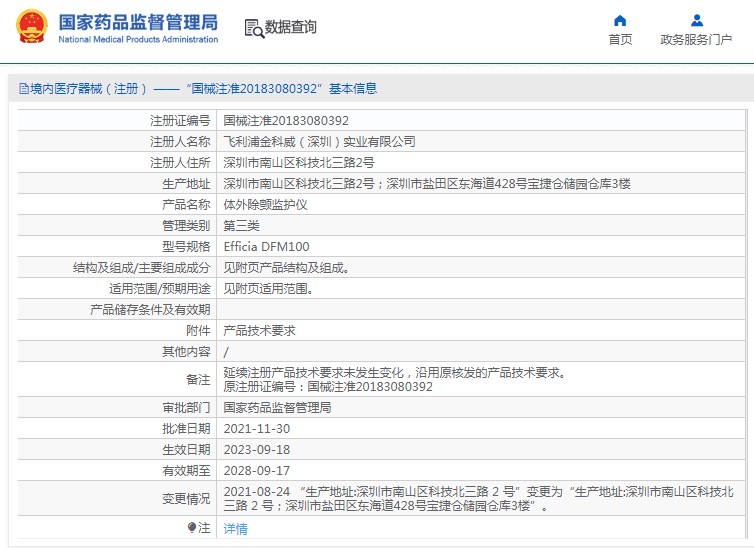Click the 结构及组成/主要组成成分 label
The width and height of the screenshot is (754, 549).
[x=141, y=268]
